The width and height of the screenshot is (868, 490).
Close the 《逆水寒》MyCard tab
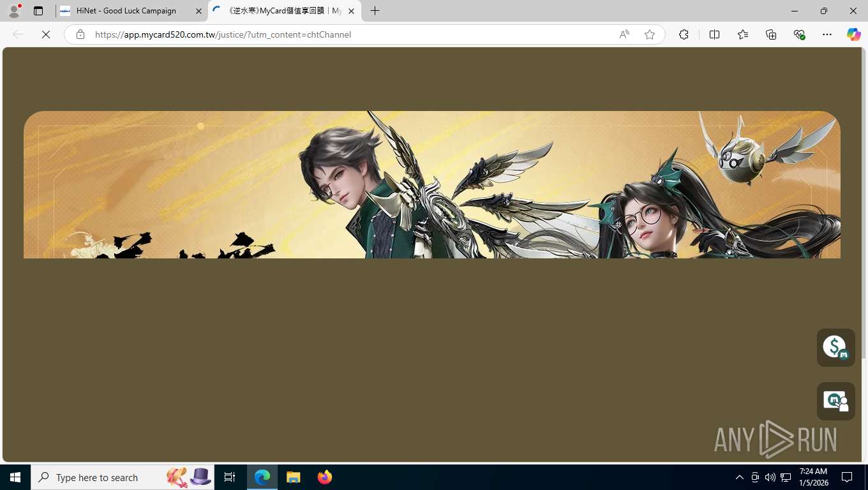click(x=351, y=11)
